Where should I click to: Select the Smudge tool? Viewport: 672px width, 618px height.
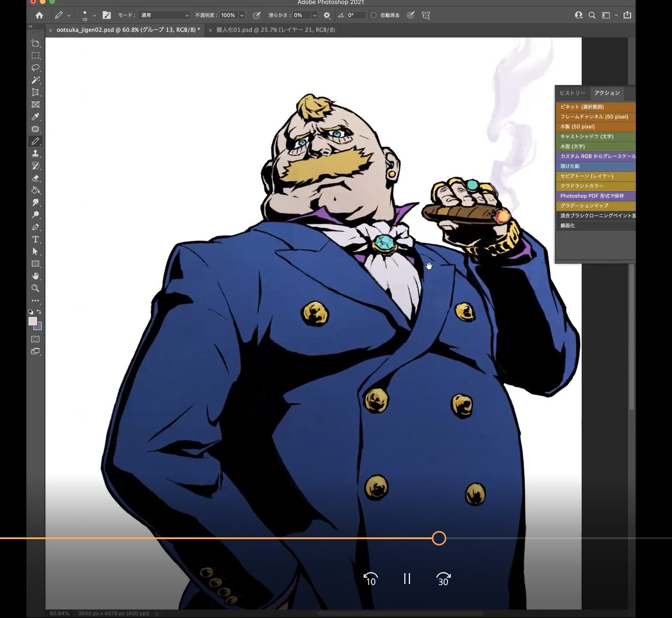pos(36,202)
